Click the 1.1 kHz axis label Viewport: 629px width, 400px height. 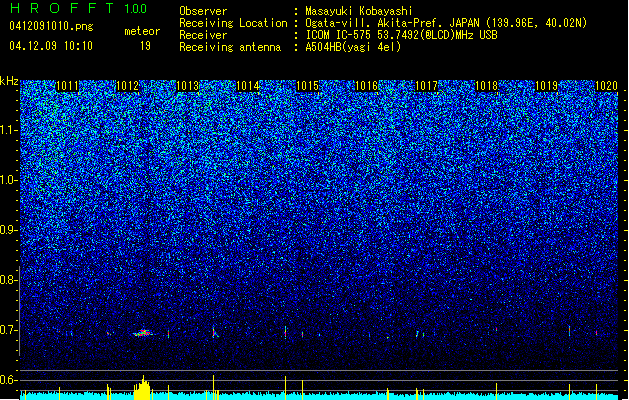coord(8,130)
